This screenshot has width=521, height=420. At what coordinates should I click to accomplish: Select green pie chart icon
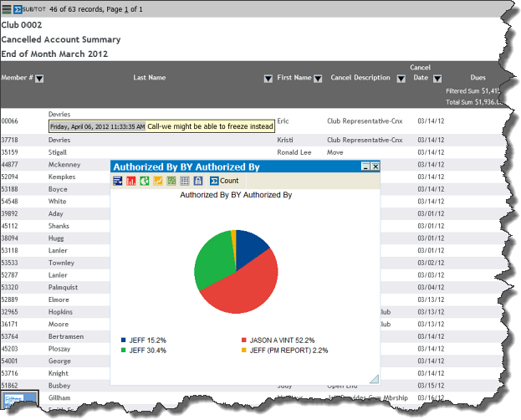pos(144,181)
